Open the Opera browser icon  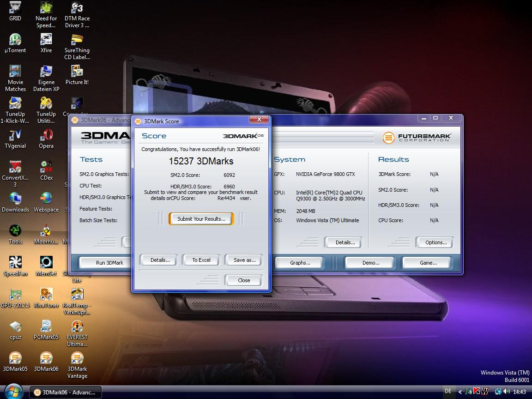(46, 139)
